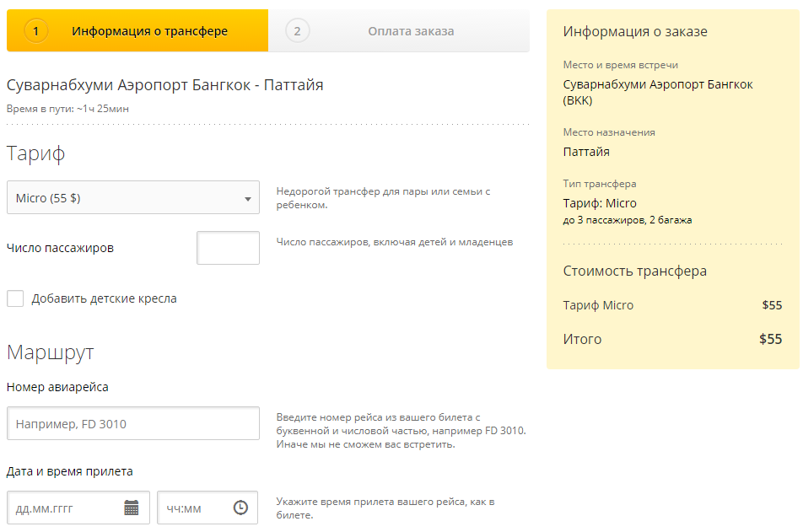Click the "Номер авиарейса" field label
Screen dimensions: 803x532
[57, 387]
